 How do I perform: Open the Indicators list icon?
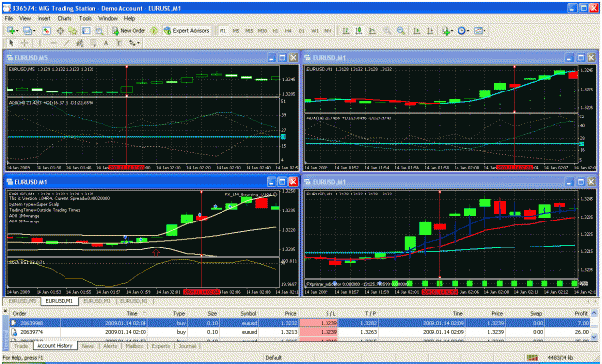(x=445, y=31)
